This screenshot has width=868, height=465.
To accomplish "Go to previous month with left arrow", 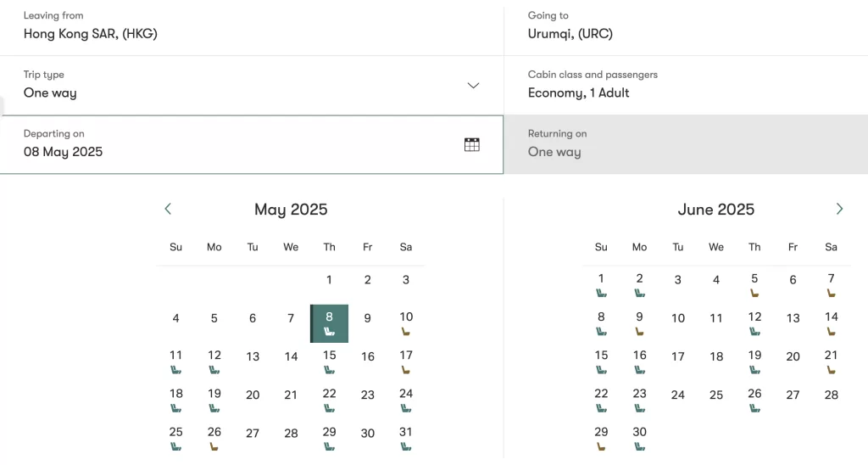I will (x=168, y=209).
